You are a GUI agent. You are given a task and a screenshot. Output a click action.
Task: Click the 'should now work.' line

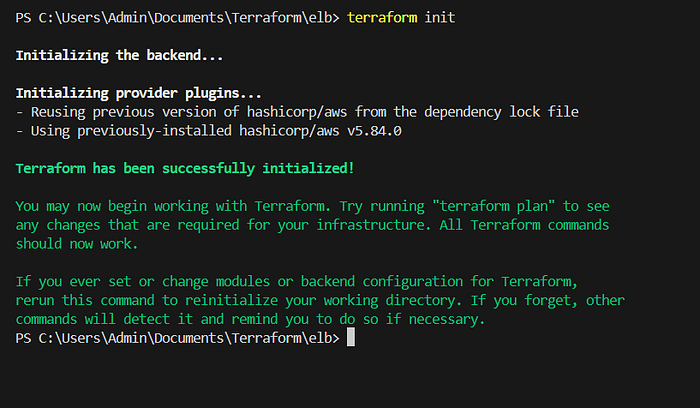tap(77, 244)
